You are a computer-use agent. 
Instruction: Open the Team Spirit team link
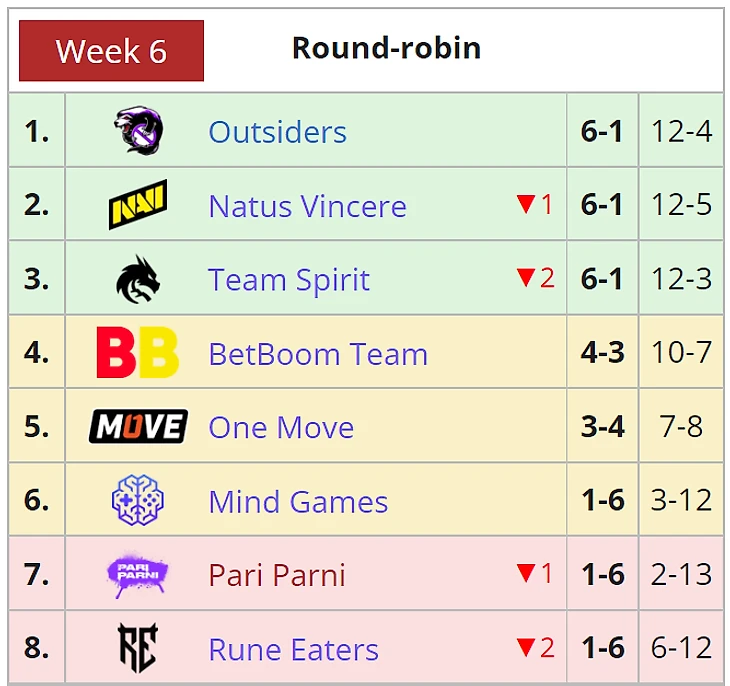click(x=289, y=280)
